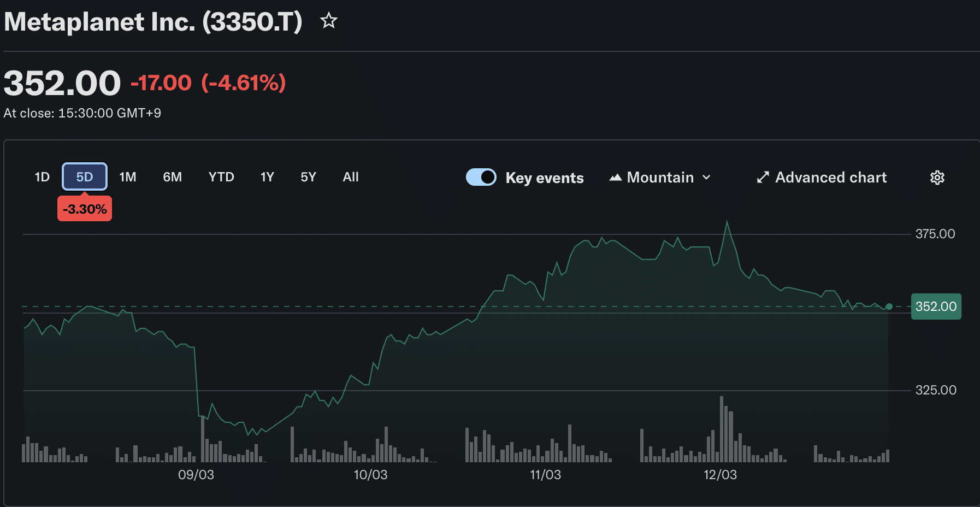The height and width of the screenshot is (507, 980).
Task: Open the Advanced chart view
Action: (x=830, y=177)
